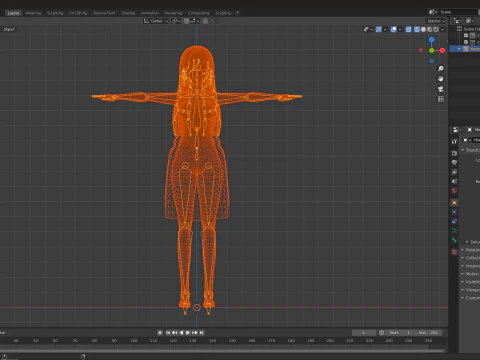Viewport: 480px width, 360px height.
Task: Open the snap settings dropdown
Action: click(195, 21)
